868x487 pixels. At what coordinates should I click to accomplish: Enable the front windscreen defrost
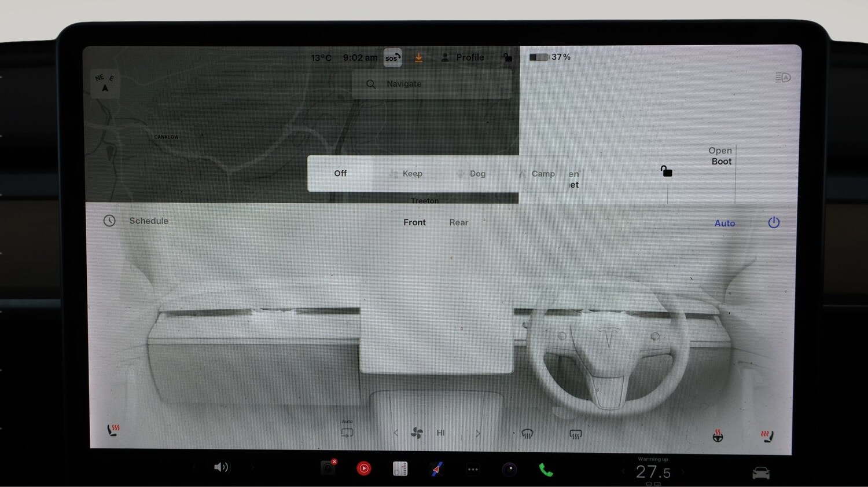pos(527,433)
